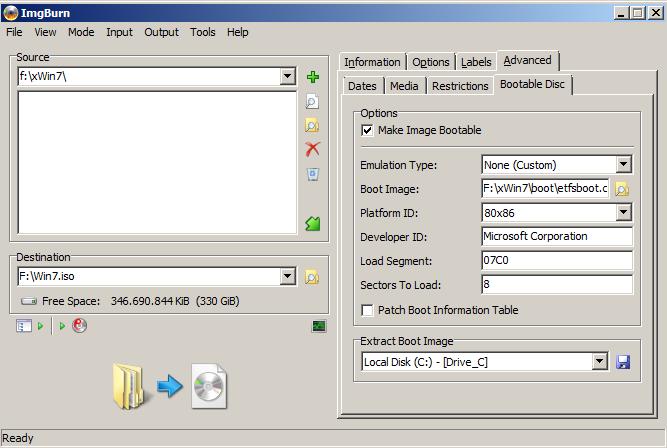Open the File menu
The image size is (667, 448).
point(14,32)
